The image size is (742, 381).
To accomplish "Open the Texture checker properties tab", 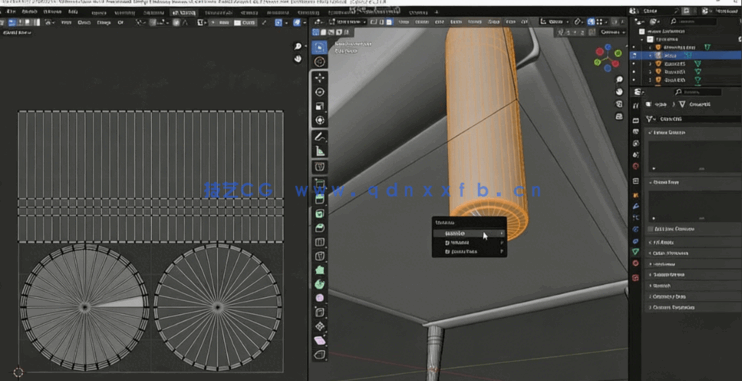I will tap(636, 278).
